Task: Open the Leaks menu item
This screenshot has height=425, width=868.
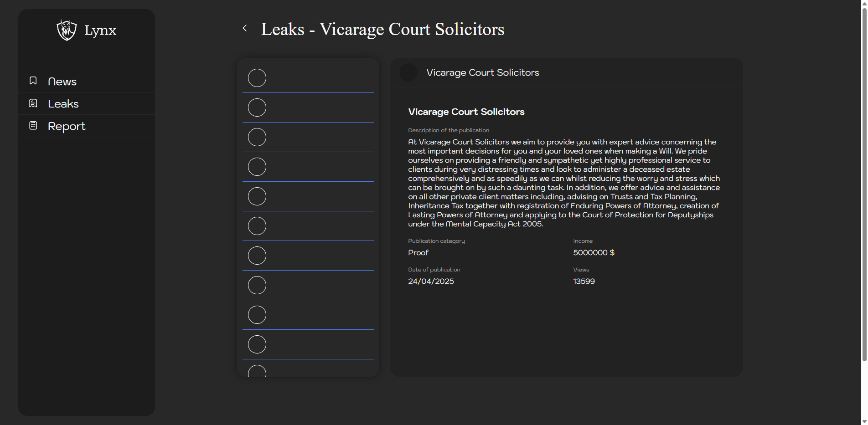Action: pos(63,104)
